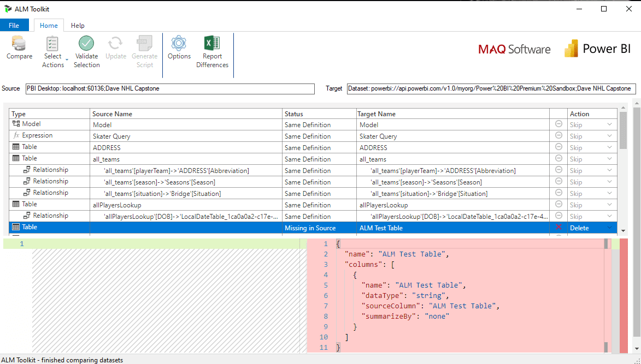Click relationship icon for situation row

coord(27,193)
